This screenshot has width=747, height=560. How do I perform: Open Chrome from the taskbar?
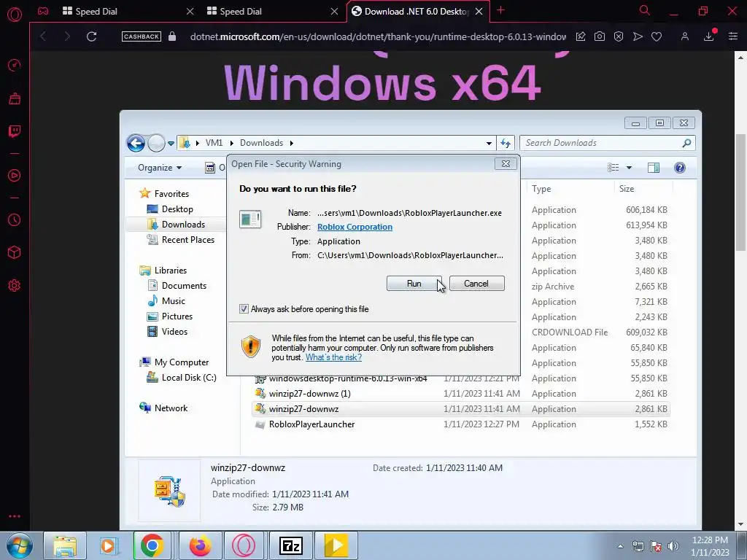click(152, 545)
